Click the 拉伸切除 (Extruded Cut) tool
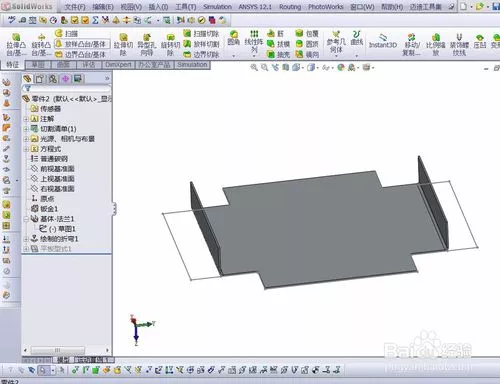500x384 pixels. point(123,44)
